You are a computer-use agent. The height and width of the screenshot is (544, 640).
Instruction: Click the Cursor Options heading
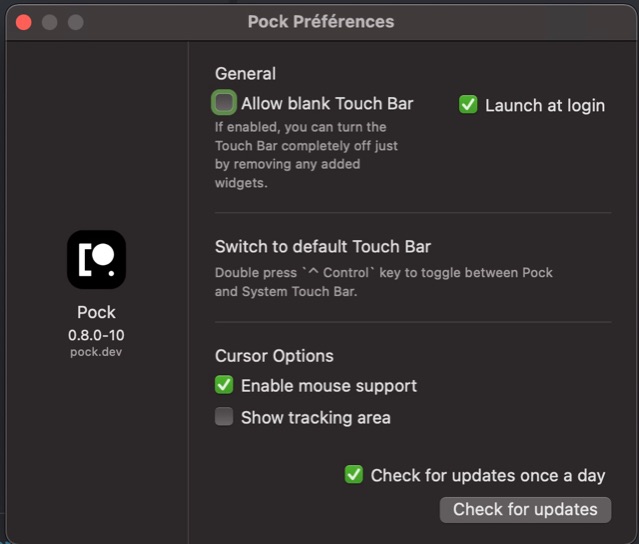coord(274,356)
